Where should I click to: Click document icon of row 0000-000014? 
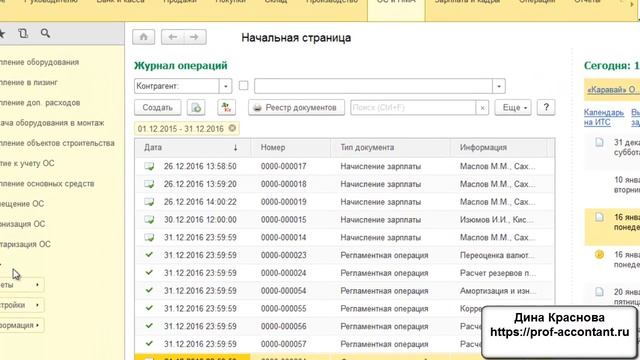[x=149, y=237]
